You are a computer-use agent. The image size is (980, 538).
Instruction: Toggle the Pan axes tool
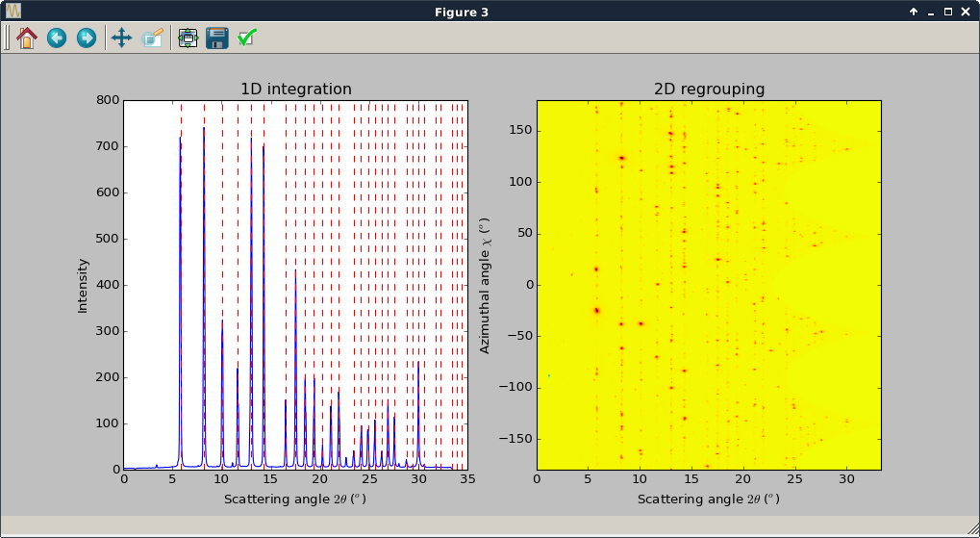[x=121, y=38]
